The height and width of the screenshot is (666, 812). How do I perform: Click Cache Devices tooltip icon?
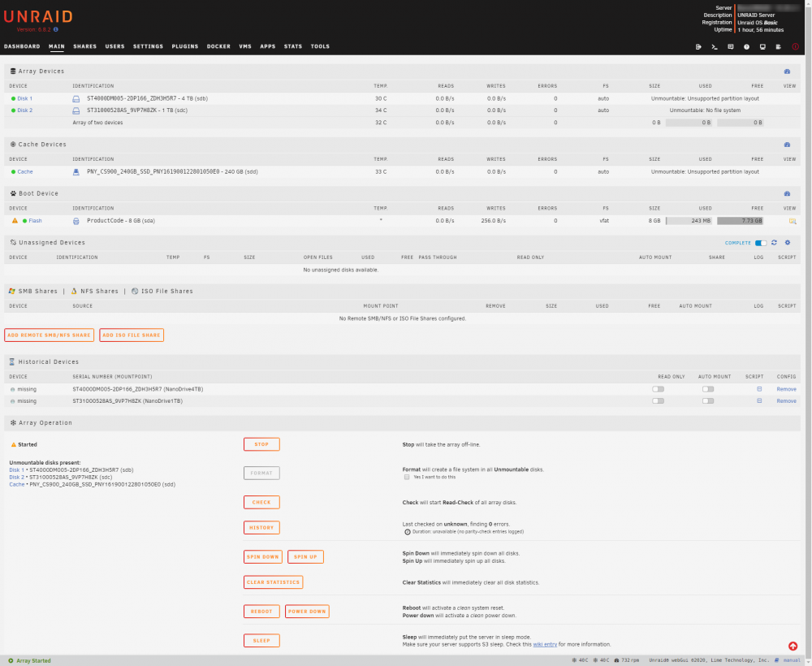click(787, 145)
